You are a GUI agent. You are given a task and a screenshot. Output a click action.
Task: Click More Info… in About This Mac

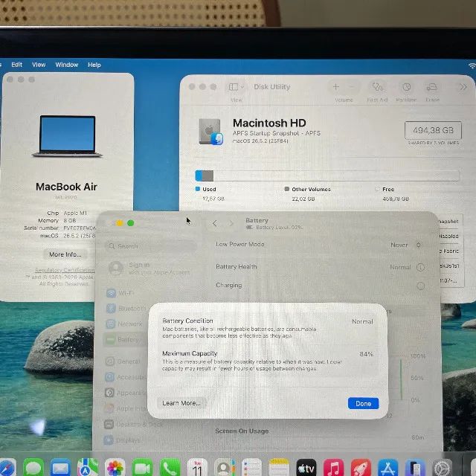click(x=65, y=254)
